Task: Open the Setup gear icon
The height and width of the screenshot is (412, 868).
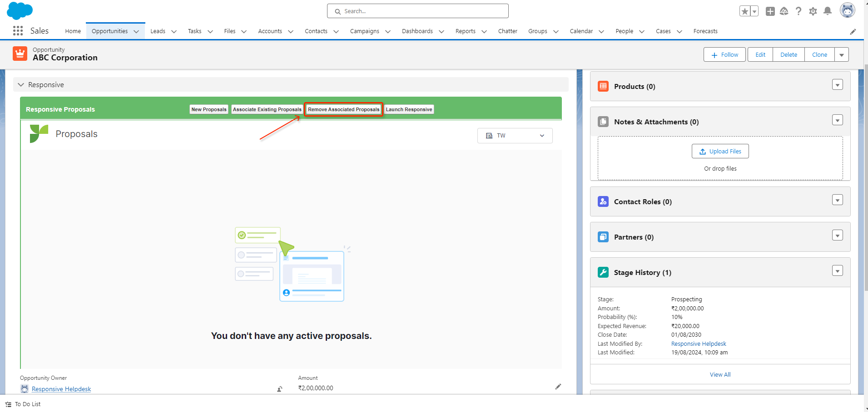Action: tap(813, 11)
